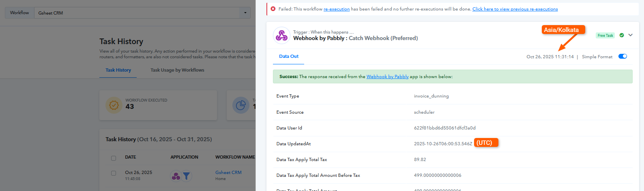
Task: Click the Webhook by Pabbly trigger icon
Action: 281,36
